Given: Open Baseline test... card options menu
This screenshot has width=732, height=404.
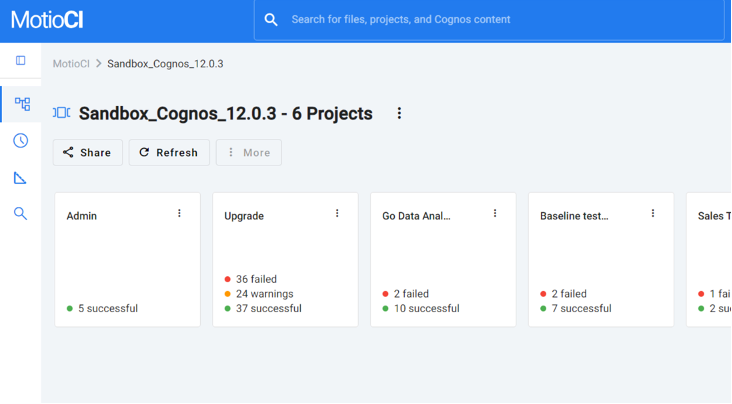Looking at the screenshot, I should 653,213.
